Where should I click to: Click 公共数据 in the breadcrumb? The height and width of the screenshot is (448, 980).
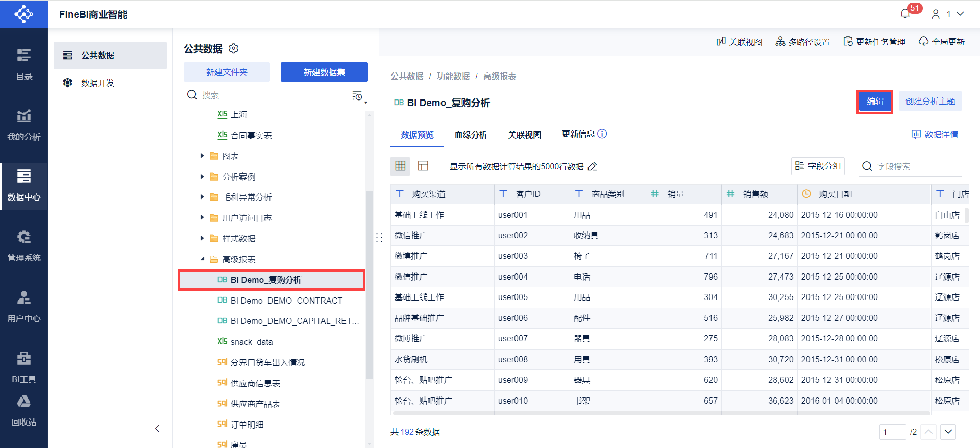(x=407, y=76)
